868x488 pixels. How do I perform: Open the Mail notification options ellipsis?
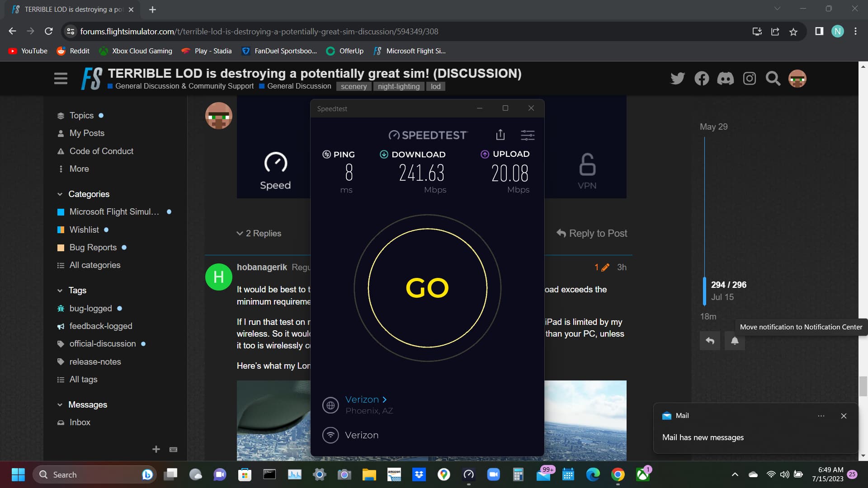(821, 416)
